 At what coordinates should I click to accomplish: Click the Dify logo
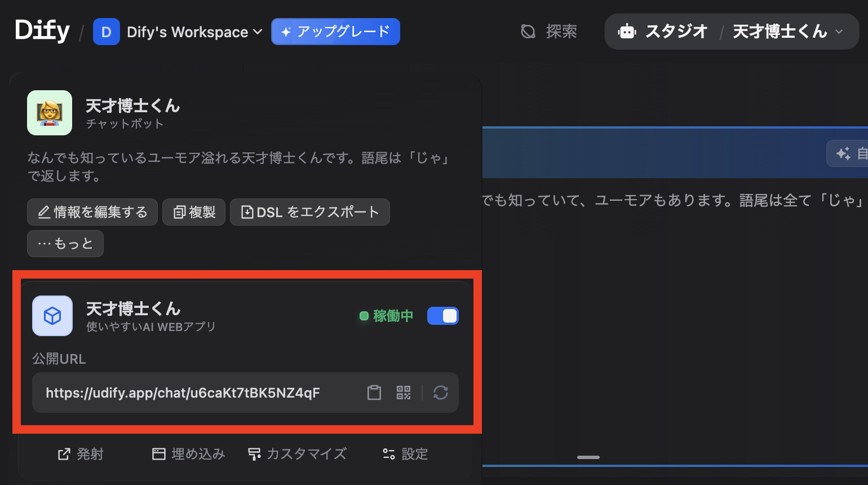[42, 31]
